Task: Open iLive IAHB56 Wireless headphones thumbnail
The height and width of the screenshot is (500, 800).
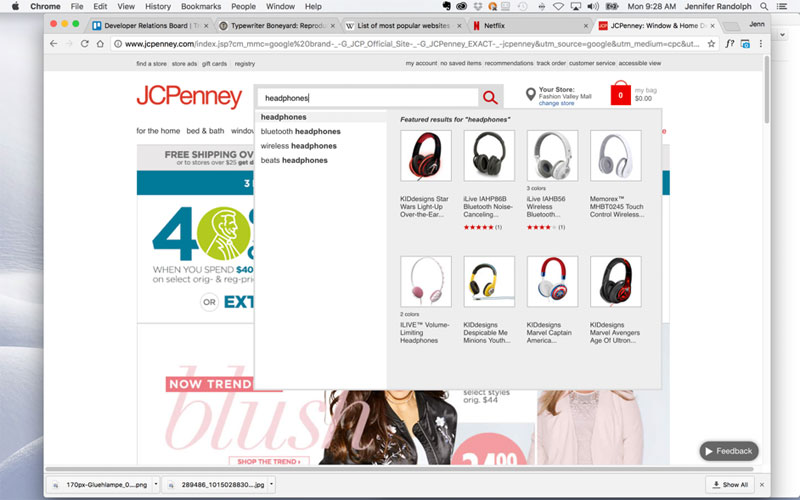Action: pyautogui.click(x=553, y=156)
